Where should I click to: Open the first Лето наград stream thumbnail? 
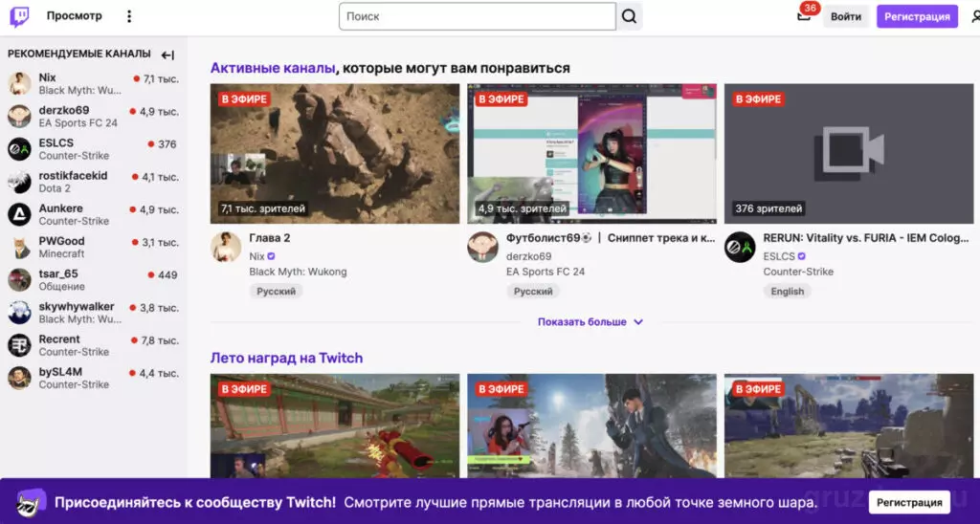[335, 426]
